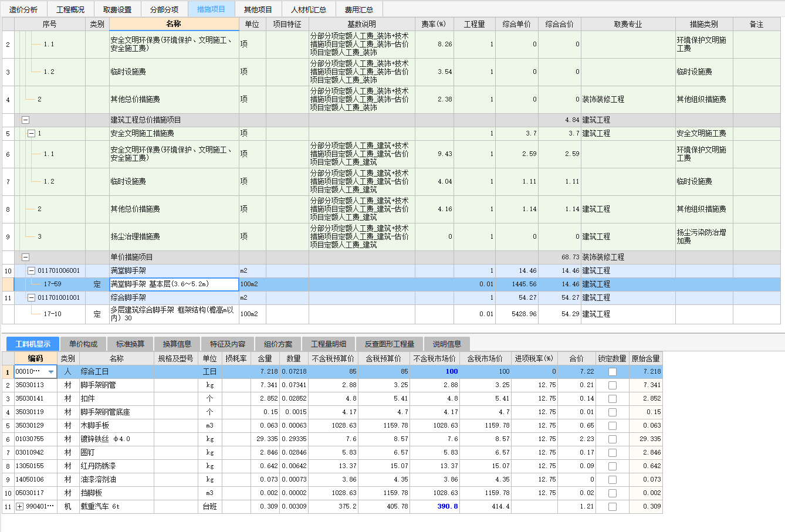Image resolution: width=785 pixels, height=532 pixels.
Task: Switch to the 工程量明细 panel tab
Action: click(329, 344)
